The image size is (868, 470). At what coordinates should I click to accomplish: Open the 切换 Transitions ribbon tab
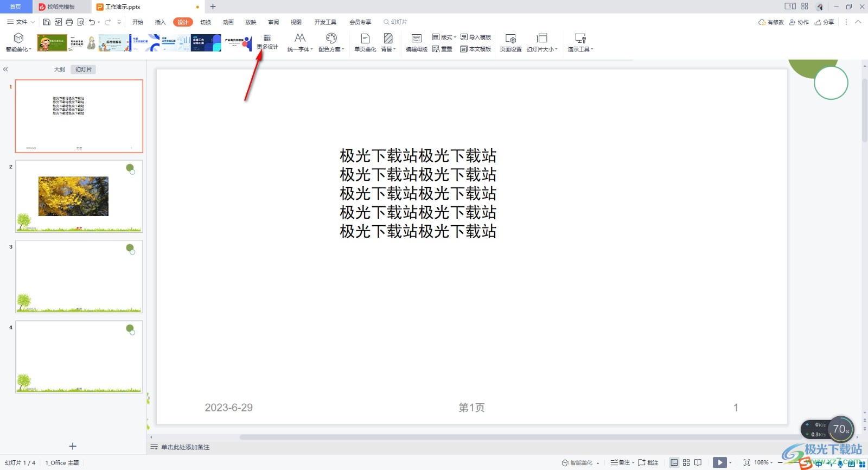[206, 22]
